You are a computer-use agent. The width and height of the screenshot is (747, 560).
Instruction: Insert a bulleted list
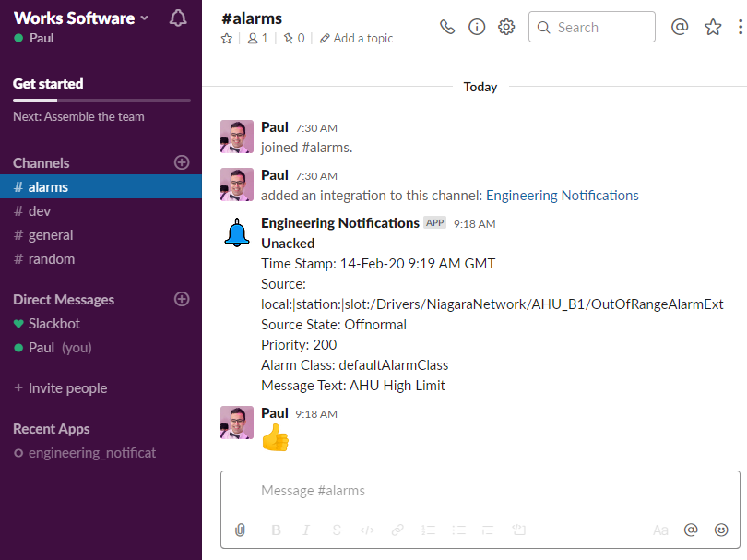458,530
